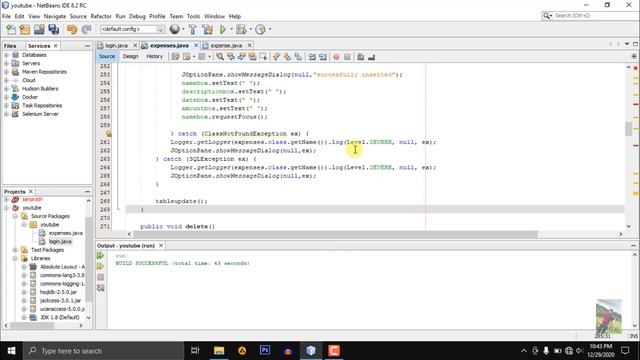Open the Profile button dropdown arrow

(269, 29)
